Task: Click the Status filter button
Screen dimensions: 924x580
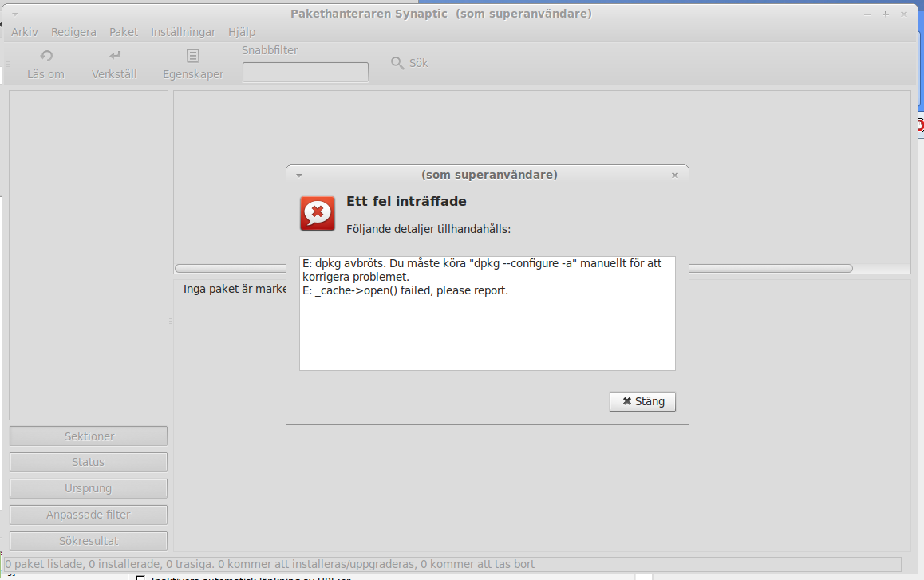Action: pyautogui.click(x=89, y=462)
